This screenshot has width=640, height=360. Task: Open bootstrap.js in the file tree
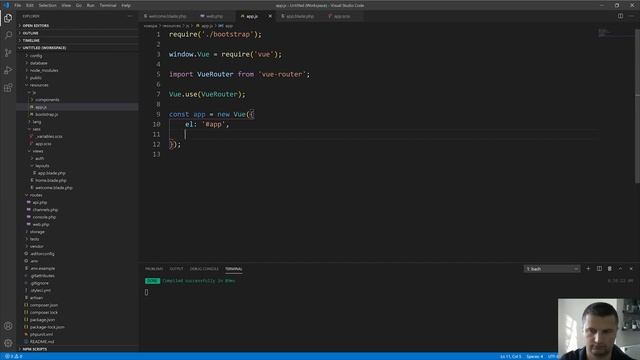tap(46, 115)
